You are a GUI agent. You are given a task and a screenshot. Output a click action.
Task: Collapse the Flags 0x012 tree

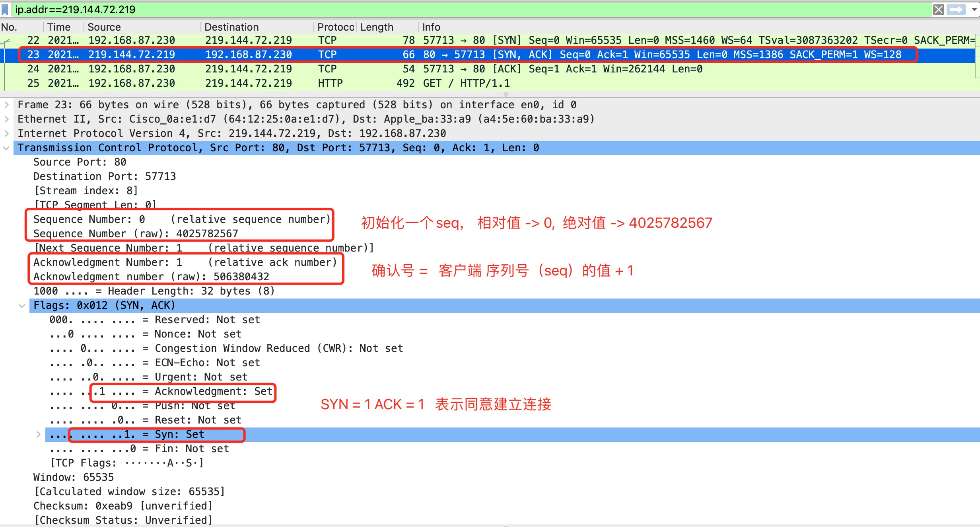[22, 305]
